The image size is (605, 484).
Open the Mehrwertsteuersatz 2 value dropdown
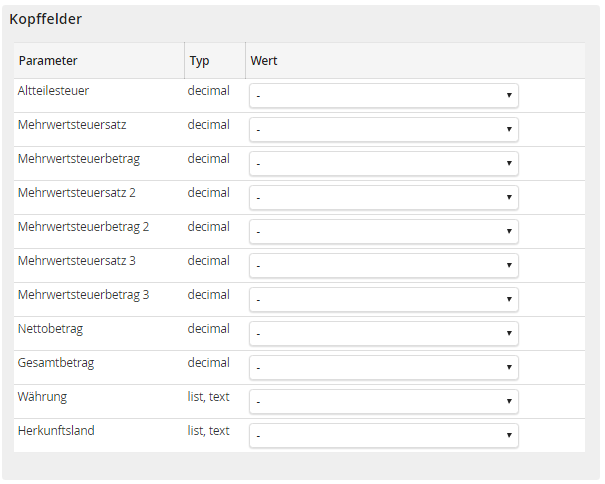tap(383, 198)
